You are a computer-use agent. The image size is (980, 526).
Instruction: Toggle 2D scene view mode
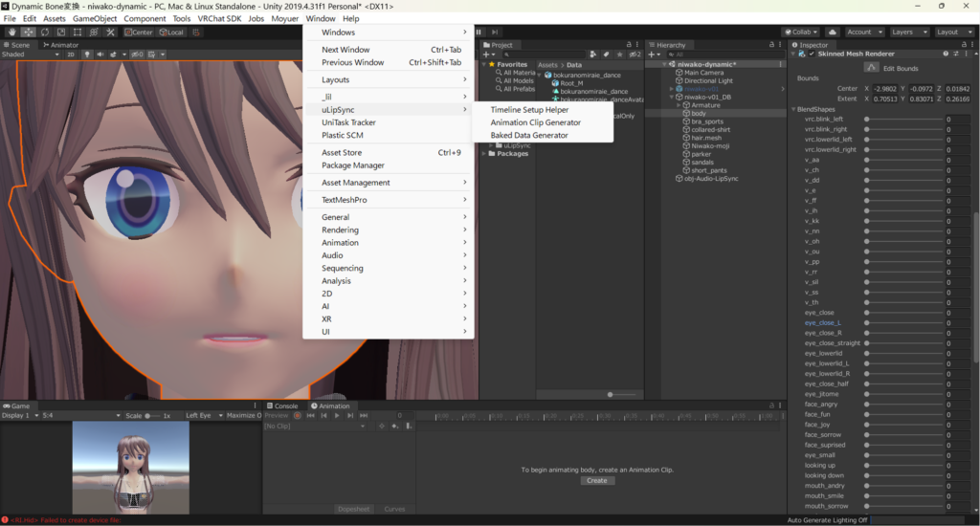click(70, 55)
